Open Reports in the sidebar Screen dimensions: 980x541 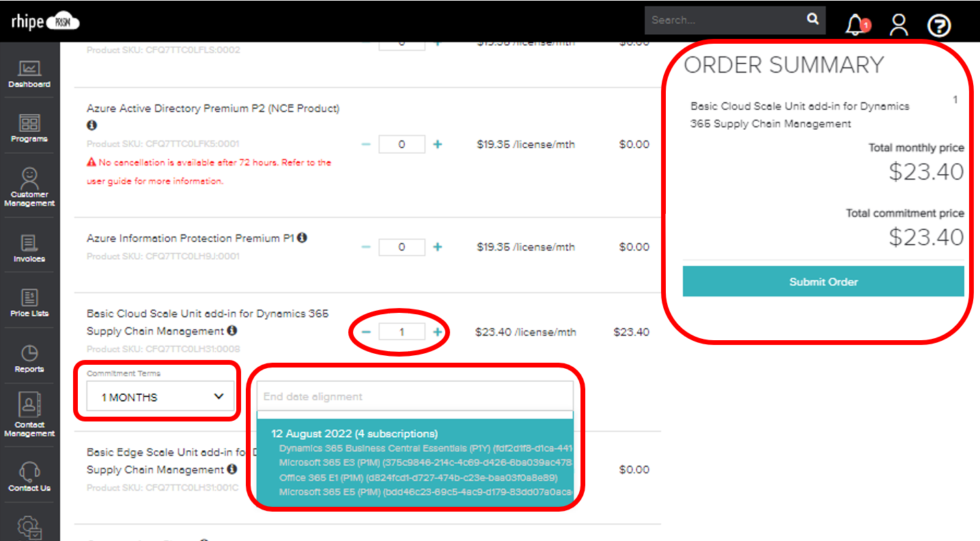(29, 358)
